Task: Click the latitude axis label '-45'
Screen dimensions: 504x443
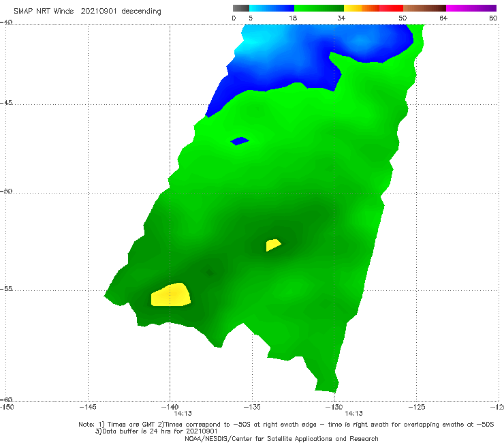Action: click(6, 103)
